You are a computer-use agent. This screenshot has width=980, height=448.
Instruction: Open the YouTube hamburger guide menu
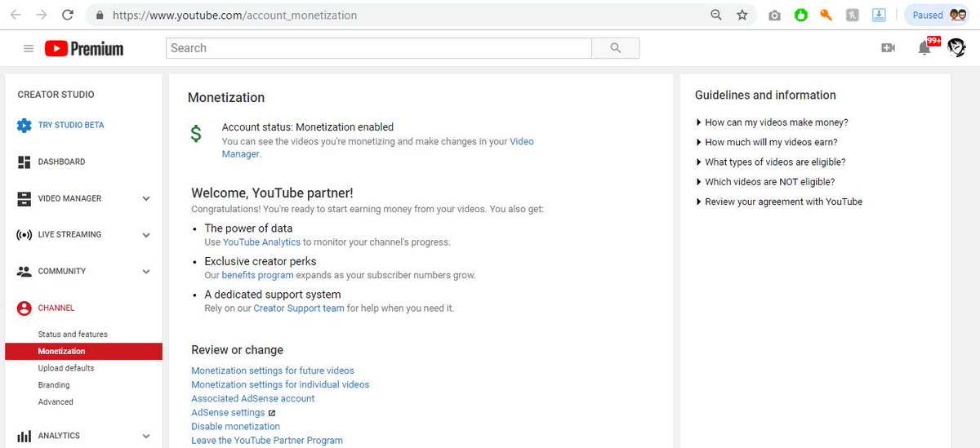(x=29, y=49)
